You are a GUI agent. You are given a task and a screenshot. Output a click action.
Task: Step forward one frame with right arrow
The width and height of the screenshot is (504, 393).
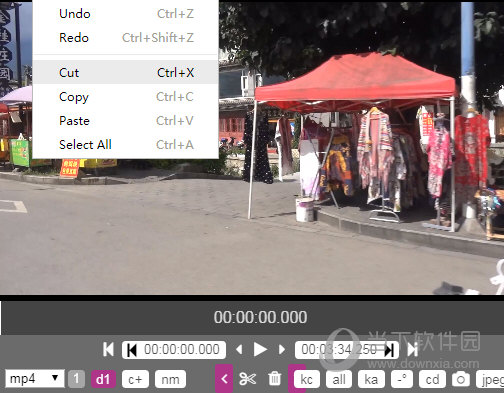click(x=282, y=350)
